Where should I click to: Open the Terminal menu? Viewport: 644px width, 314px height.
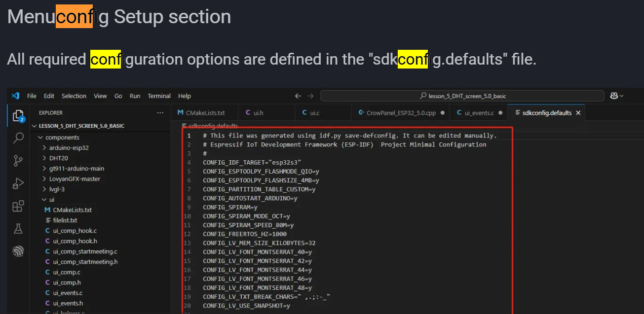tap(159, 96)
